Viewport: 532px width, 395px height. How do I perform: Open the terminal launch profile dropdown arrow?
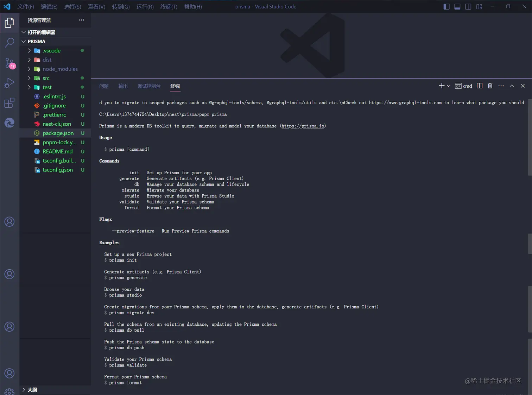tap(449, 86)
